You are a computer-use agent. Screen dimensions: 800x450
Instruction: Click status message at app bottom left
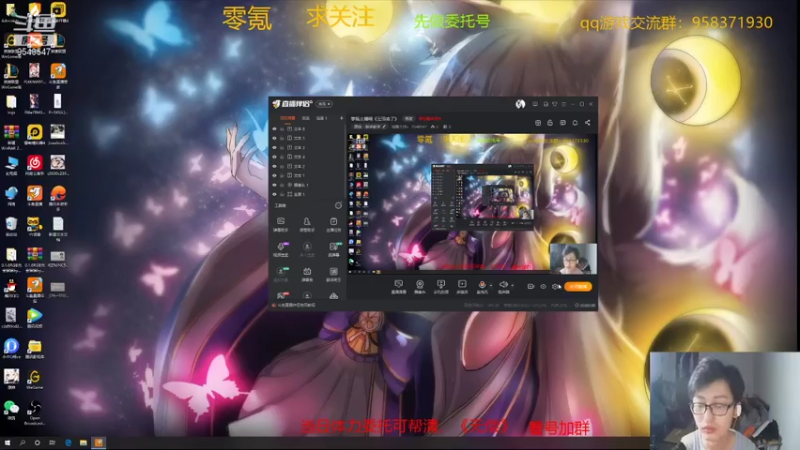click(x=294, y=305)
